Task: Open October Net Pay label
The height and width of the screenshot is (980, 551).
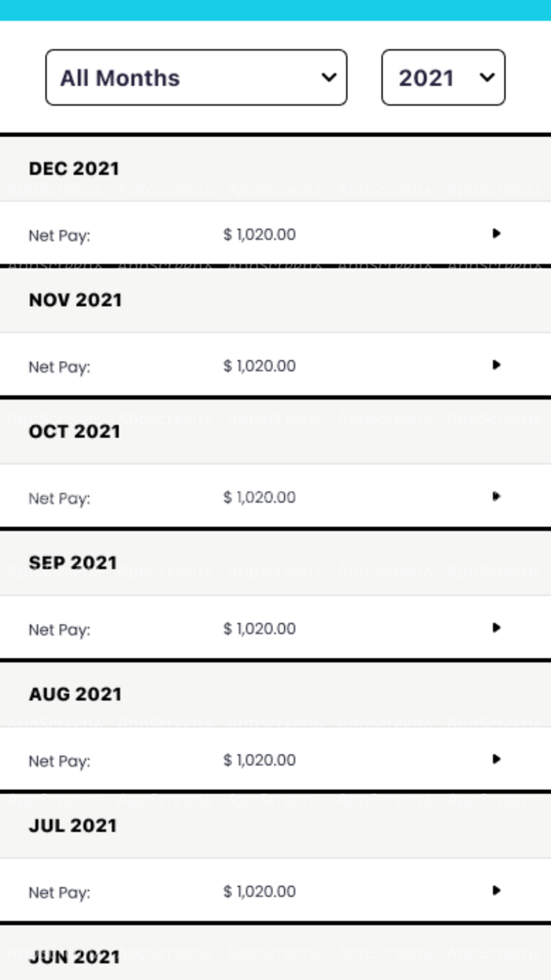Action: [x=60, y=499]
